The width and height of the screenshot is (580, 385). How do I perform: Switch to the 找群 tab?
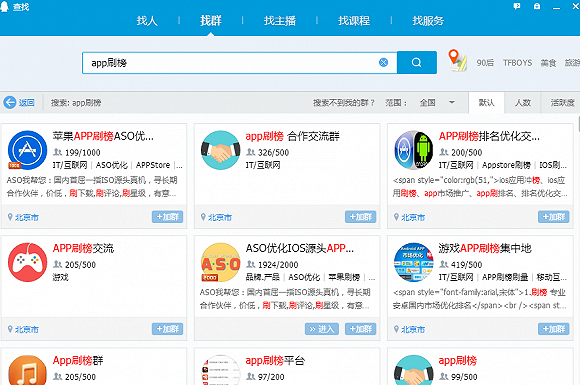pyautogui.click(x=211, y=21)
